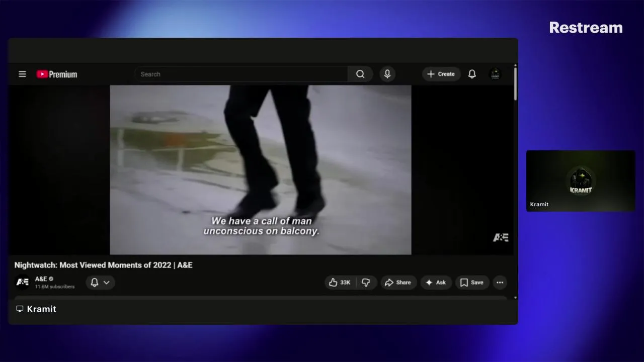Open the Create button

click(x=441, y=74)
